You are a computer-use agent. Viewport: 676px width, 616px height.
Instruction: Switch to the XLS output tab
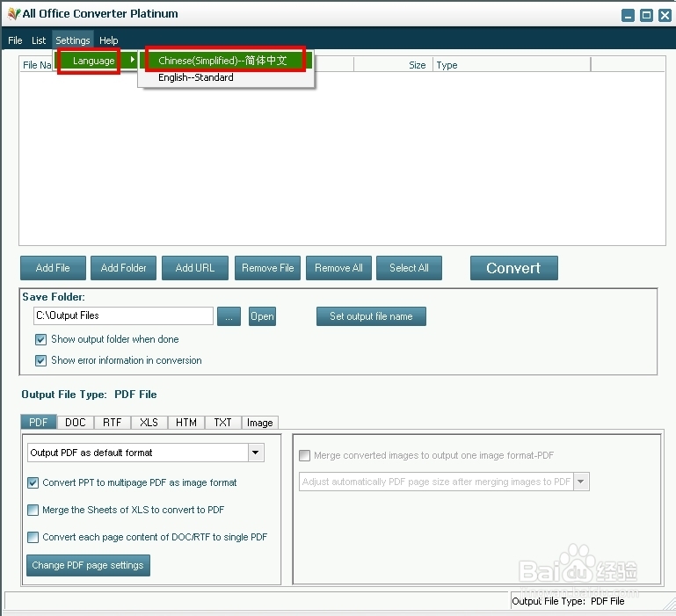pyautogui.click(x=149, y=423)
